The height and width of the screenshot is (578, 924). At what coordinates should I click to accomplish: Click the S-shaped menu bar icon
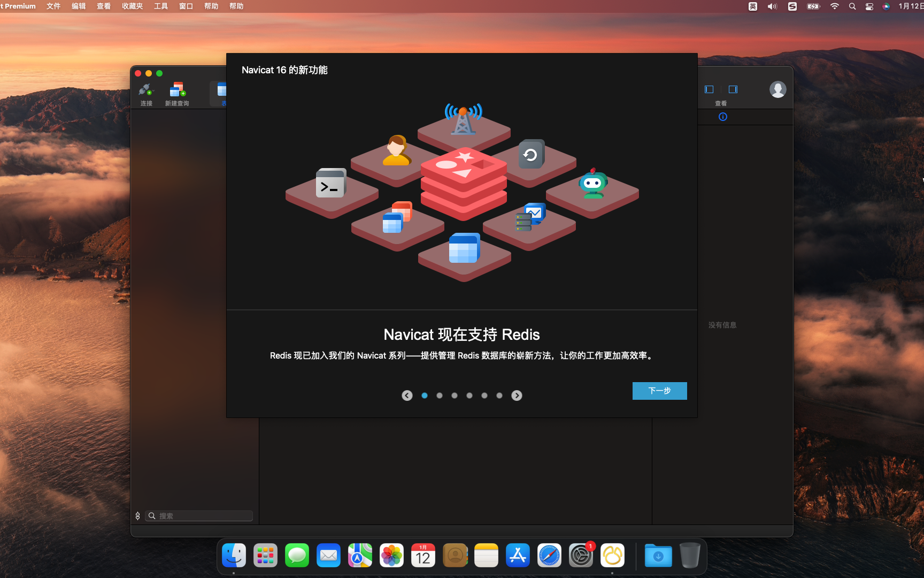792,6
